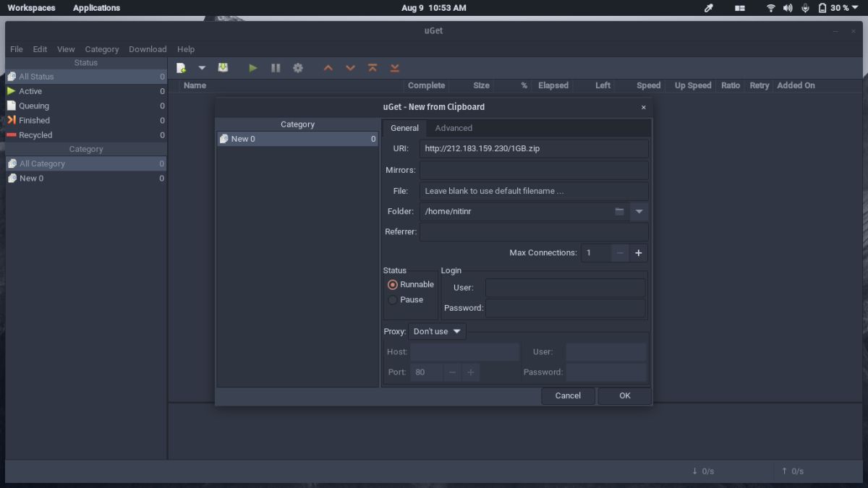Click the URI input field
The height and width of the screenshot is (488, 868).
(x=533, y=148)
